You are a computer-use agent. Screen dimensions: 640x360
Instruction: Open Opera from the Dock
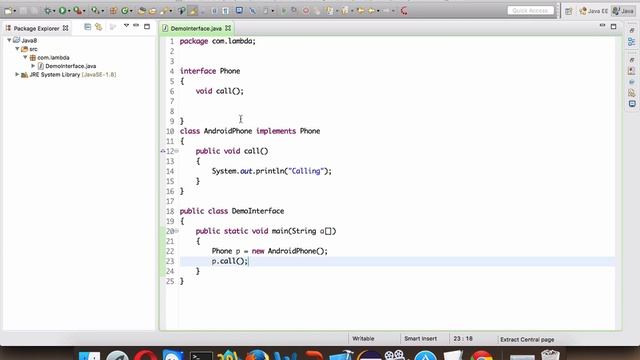[145, 355]
